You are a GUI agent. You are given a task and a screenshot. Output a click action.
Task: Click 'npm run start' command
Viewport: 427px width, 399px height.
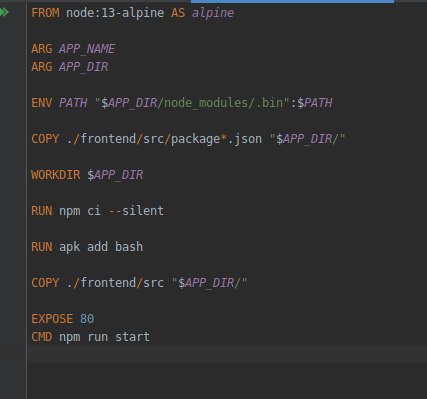coord(104,337)
